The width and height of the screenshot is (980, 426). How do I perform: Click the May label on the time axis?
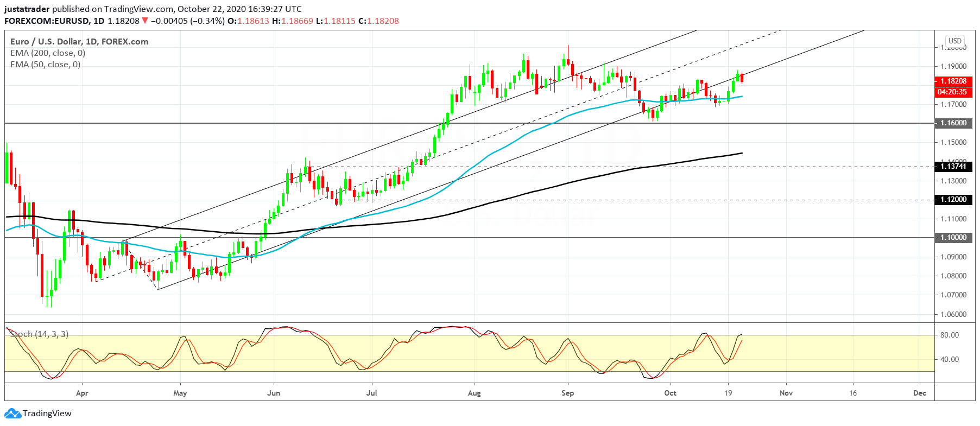(180, 393)
